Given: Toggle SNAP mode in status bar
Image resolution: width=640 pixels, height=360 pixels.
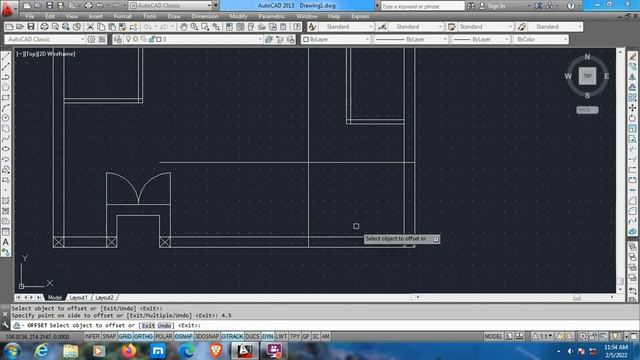Looking at the screenshot, I should coord(109,336).
